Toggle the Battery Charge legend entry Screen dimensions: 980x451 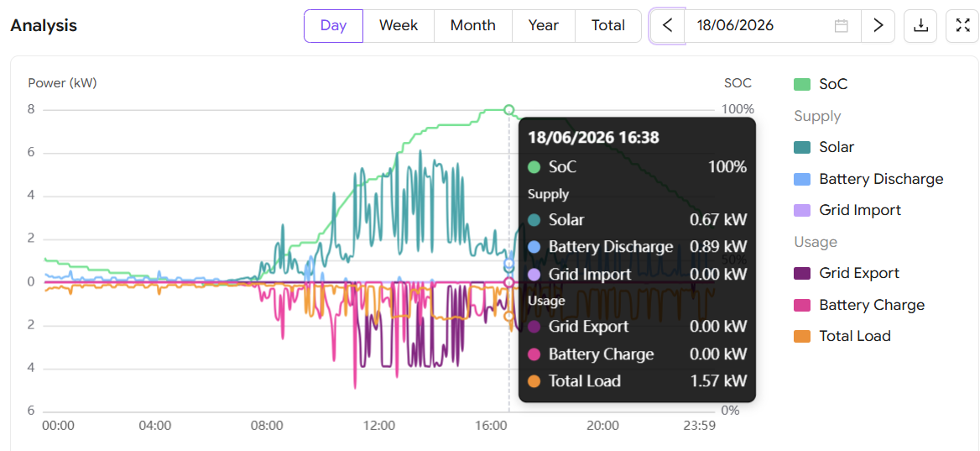click(858, 305)
